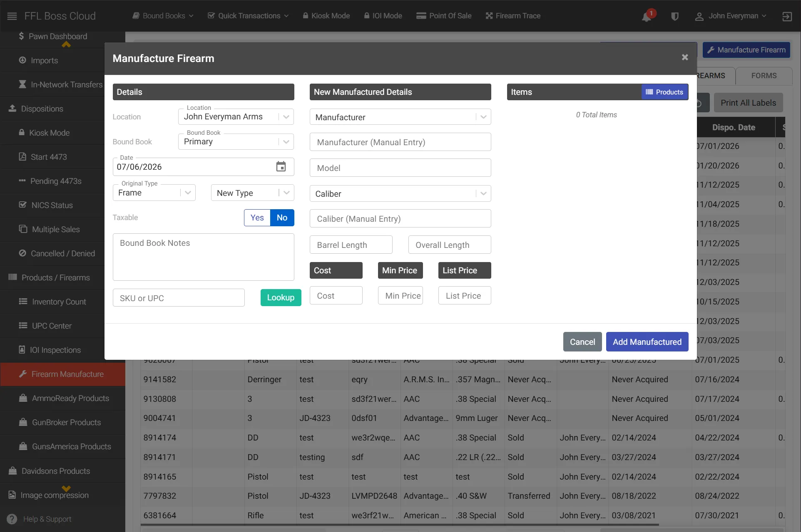Set Taxable to No

[282, 218]
